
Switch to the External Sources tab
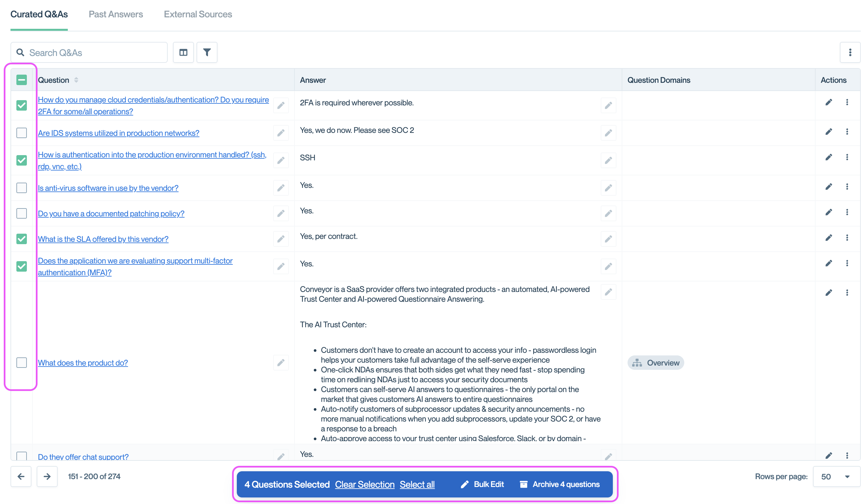point(198,14)
